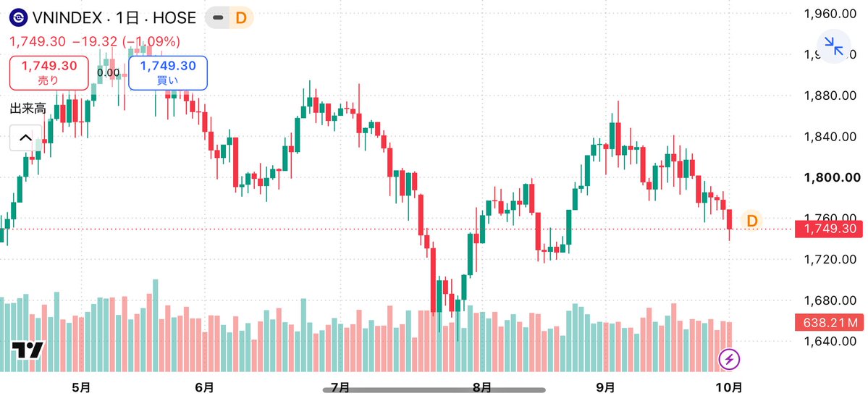868x401 pixels.
Task: Click the orange D badge near price line
Action: [752, 221]
